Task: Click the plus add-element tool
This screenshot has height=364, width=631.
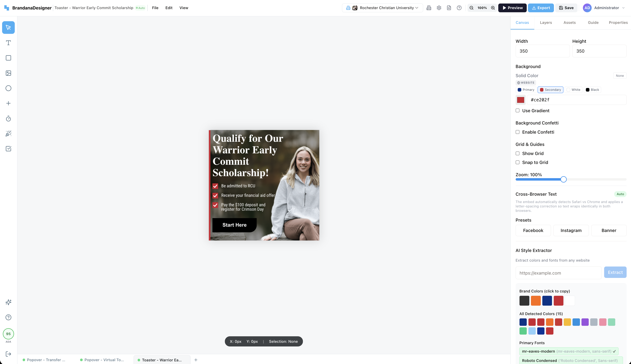Action: point(8,103)
